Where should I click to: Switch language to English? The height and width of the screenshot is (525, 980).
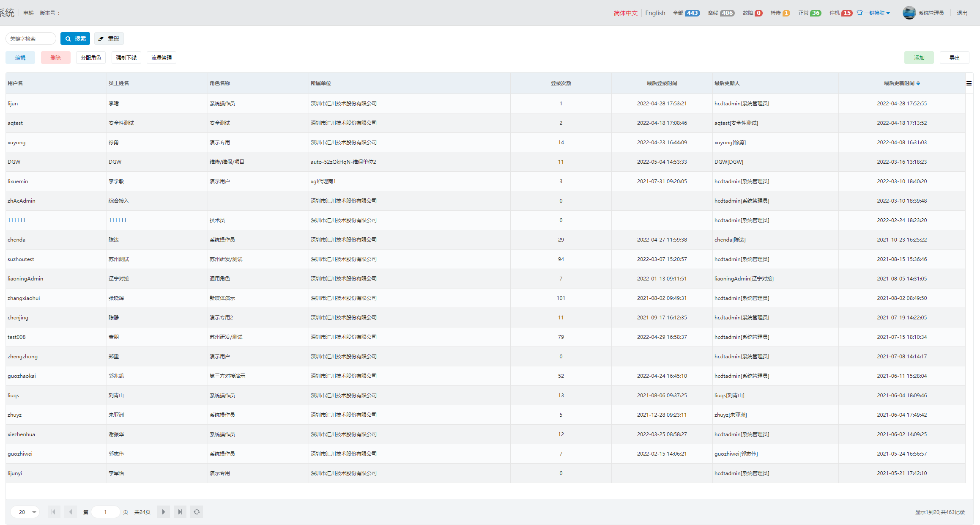655,13
